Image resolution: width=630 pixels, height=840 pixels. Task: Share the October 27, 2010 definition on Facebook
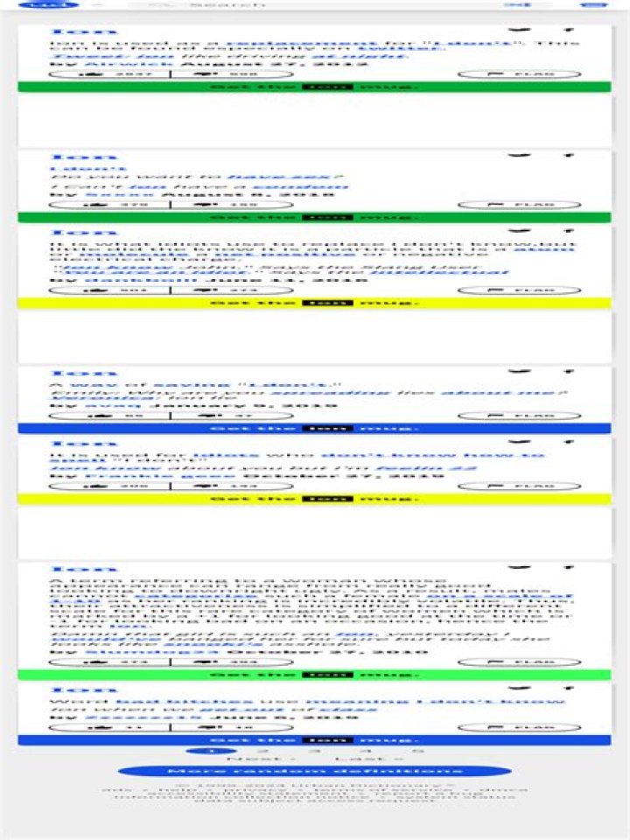(x=569, y=567)
